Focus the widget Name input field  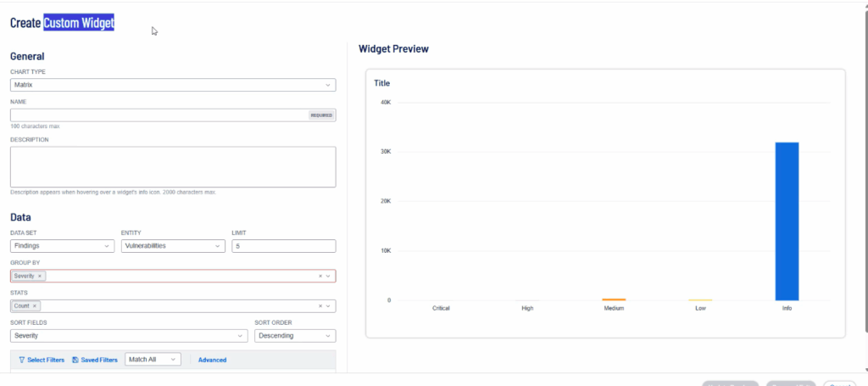159,115
